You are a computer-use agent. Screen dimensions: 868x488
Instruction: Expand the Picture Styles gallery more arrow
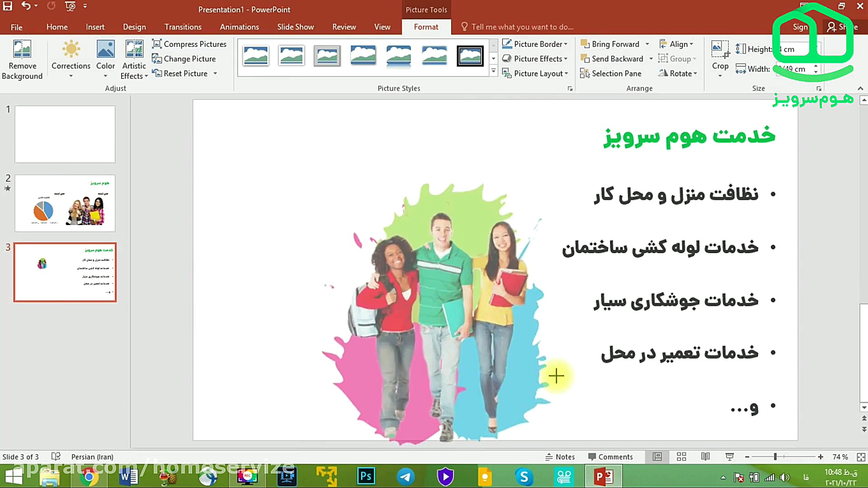point(494,71)
